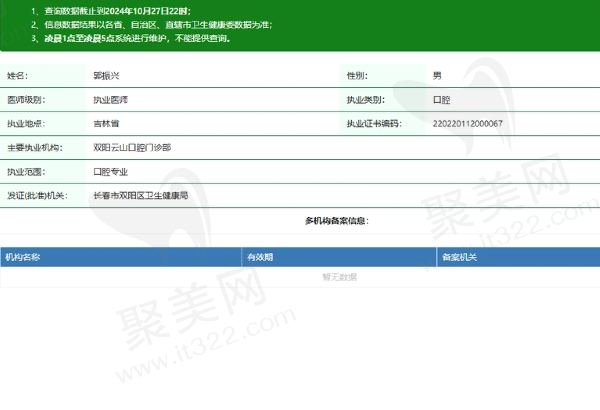Click the 执业地点 label
Image resolution: width=600 pixels, height=410 pixels.
[26, 123]
